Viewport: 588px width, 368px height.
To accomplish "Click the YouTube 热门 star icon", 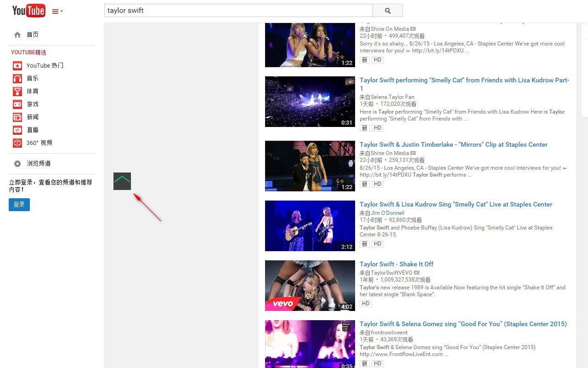I will [x=17, y=66].
